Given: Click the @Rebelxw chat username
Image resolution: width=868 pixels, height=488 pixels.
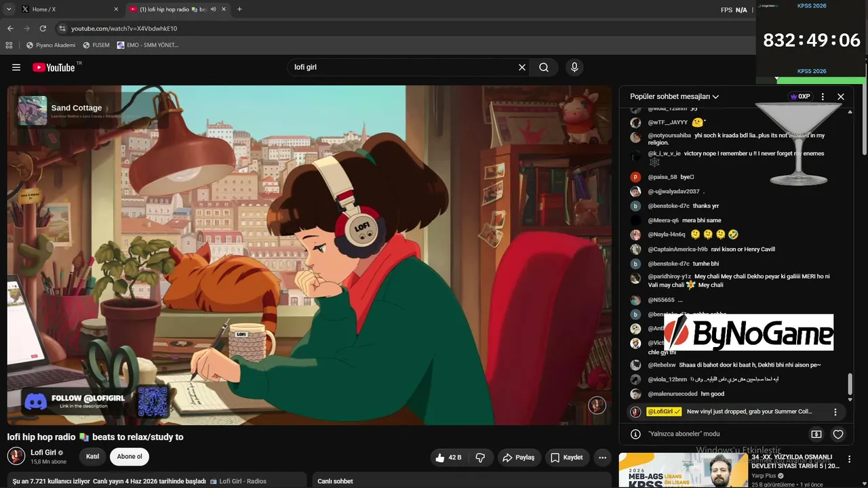Looking at the screenshot, I should coord(662,365).
